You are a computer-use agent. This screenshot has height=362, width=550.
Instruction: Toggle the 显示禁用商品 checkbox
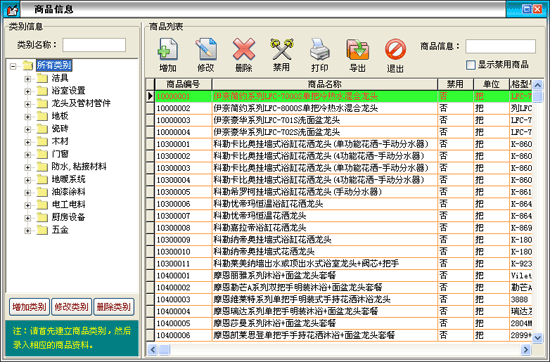pyautogui.click(x=471, y=65)
